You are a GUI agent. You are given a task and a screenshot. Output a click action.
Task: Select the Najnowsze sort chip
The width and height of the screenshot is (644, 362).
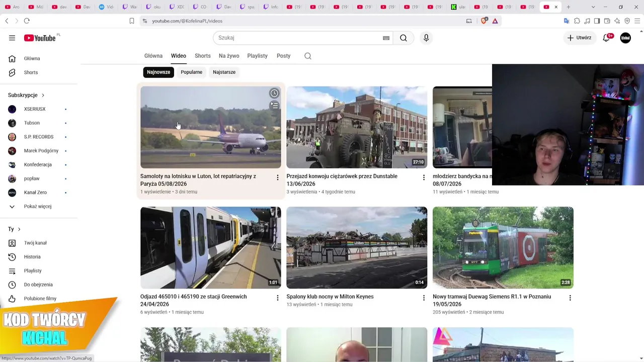[x=158, y=72]
